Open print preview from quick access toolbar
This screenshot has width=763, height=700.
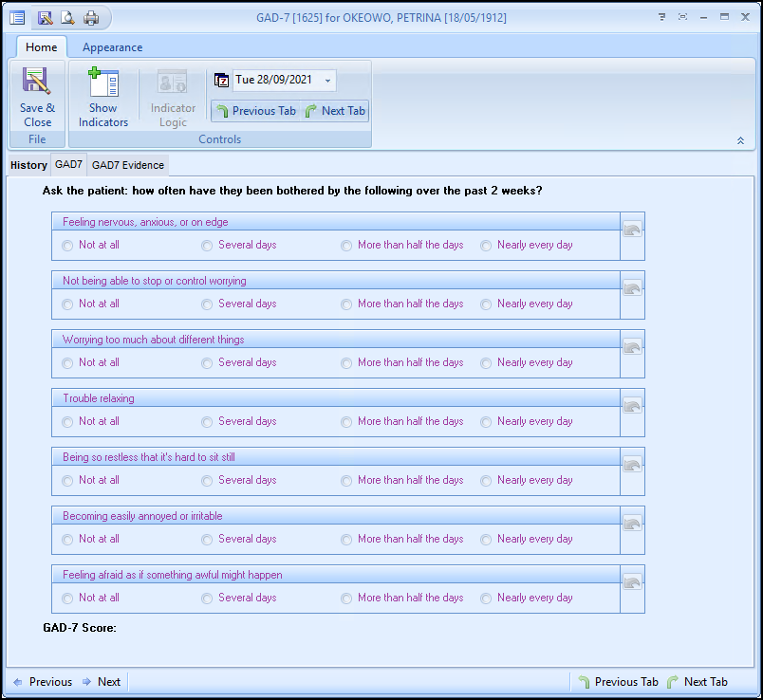(x=67, y=17)
